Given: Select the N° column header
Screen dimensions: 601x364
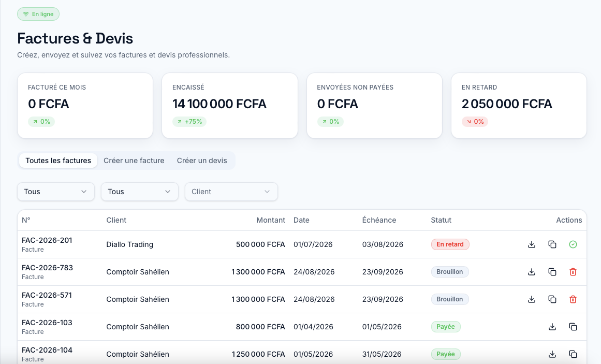Looking at the screenshot, I should click(26, 220).
